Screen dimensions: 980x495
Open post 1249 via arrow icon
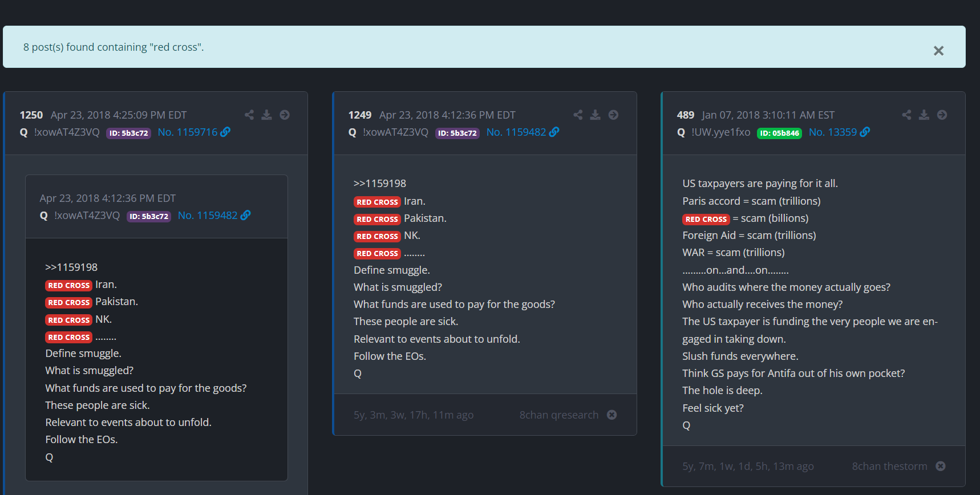[613, 115]
